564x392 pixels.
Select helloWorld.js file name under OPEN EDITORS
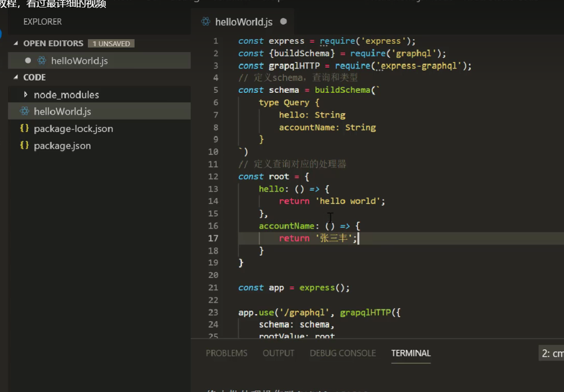(x=80, y=61)
